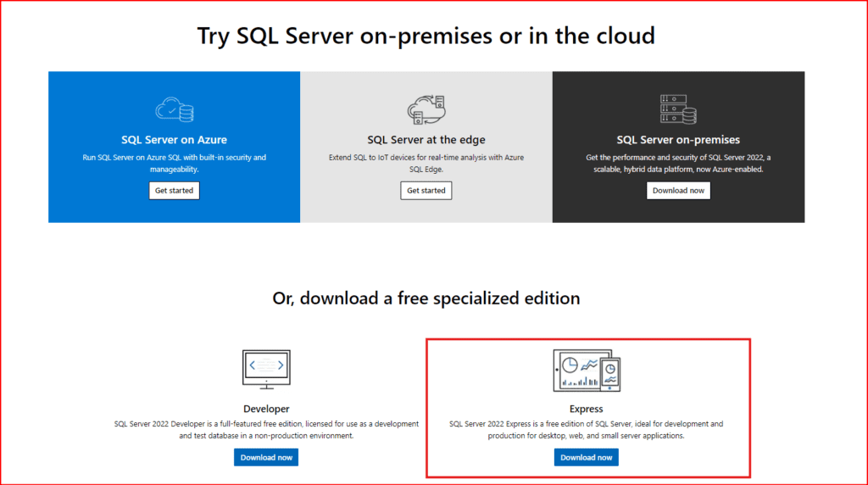Click the on-premises server rack icon
Viewport: 868px width, 485px height.
pos(678,109)
